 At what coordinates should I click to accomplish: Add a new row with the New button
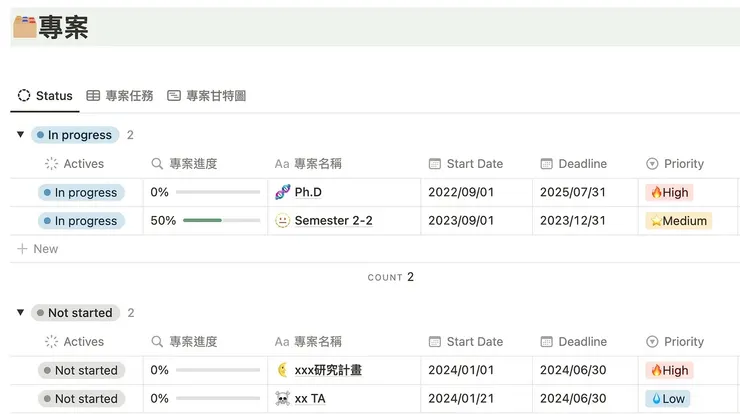38,249
